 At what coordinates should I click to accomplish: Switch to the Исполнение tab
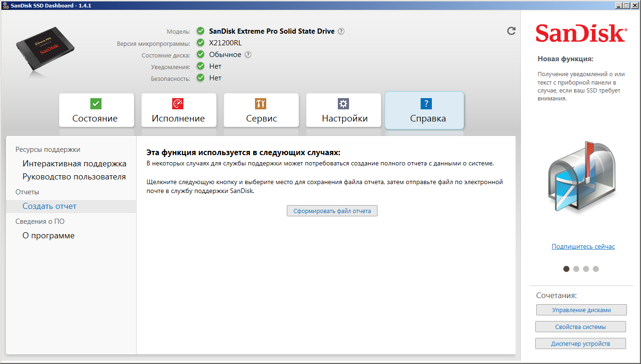(x=179, y=110)
